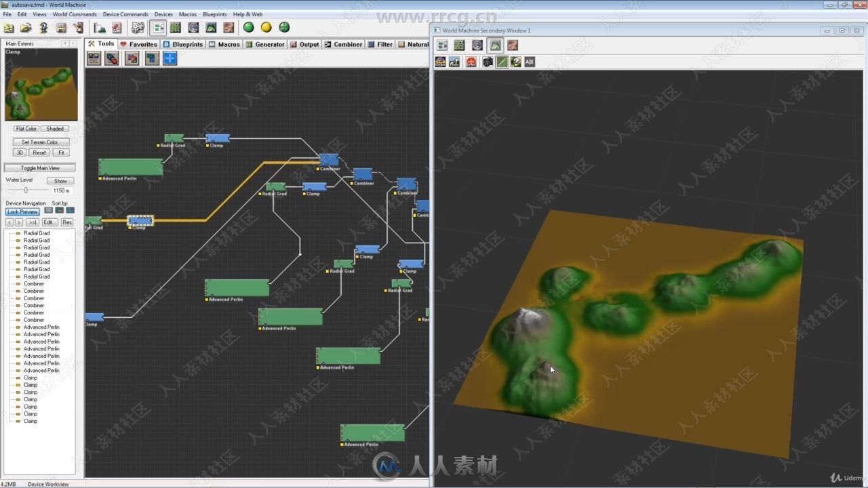Image resolution: width=868 pixels, height=488 pixels.
Task: Save the world with floppy icon
Action: [61, 28]
